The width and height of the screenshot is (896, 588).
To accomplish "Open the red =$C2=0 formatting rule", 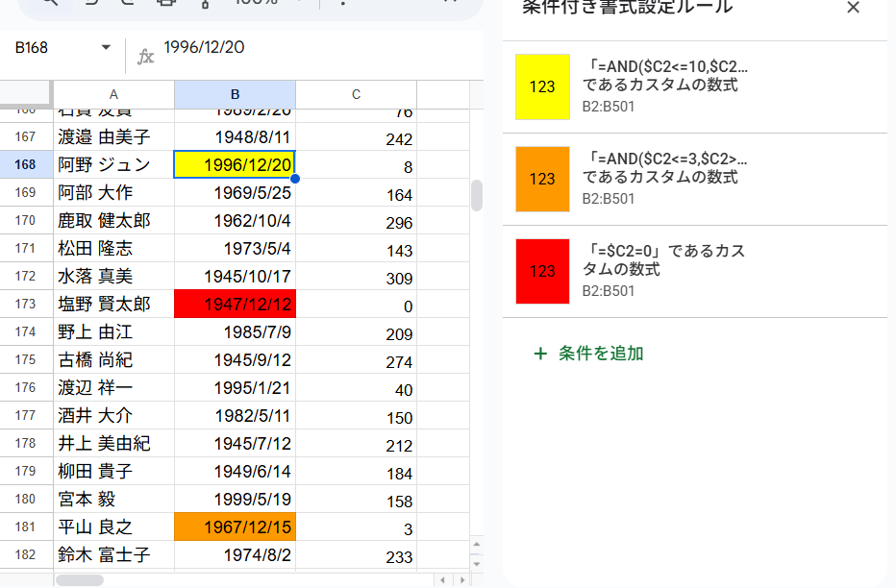I will pos(663,260).
